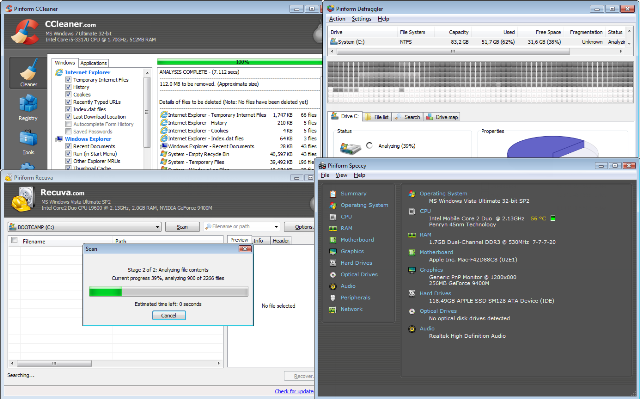The width and height of the screenshot is (640, 399).
Task: Uncheck Temporary Internet Files checkbox
Action: (69, 80)
